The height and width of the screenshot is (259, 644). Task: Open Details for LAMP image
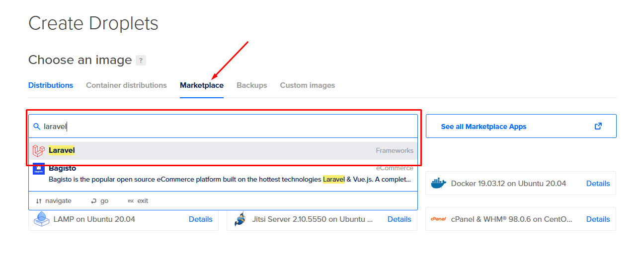point(200,219)
